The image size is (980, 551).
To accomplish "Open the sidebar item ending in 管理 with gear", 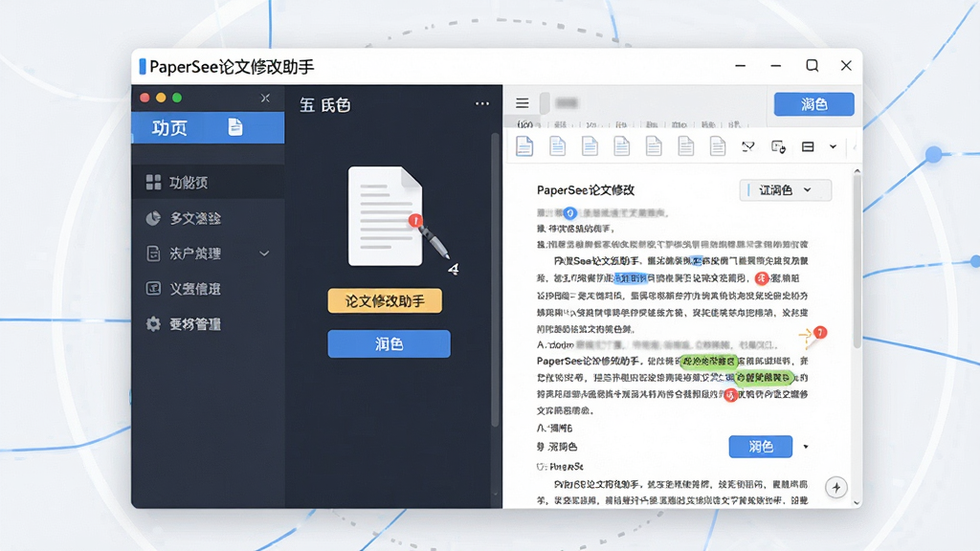I will point(208,323).
